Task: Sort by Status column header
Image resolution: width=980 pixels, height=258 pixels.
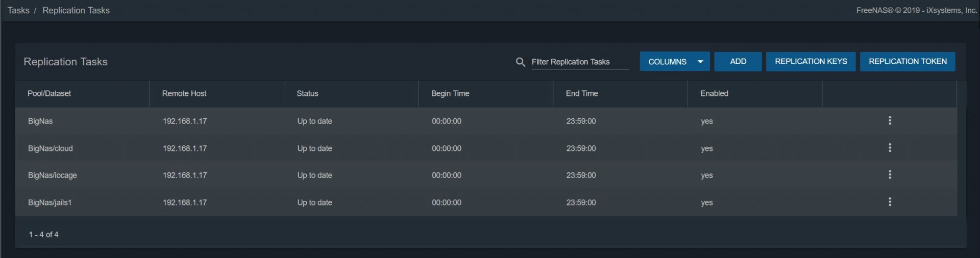Action: [307, 93]
